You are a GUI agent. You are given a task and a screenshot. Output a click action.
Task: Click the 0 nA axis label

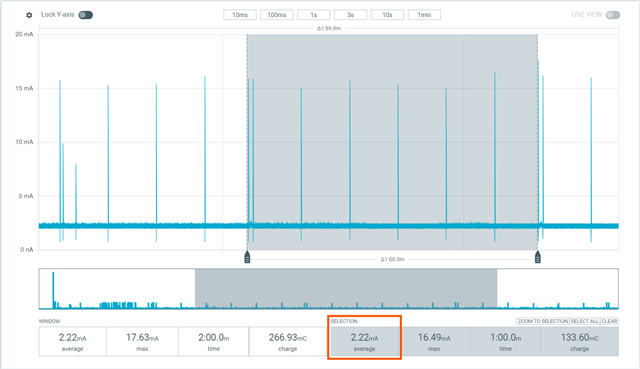(x=27, y=249)
